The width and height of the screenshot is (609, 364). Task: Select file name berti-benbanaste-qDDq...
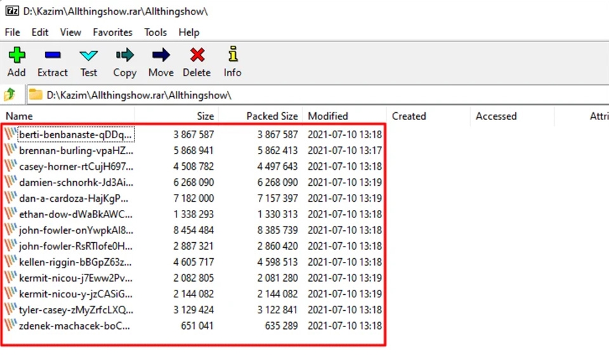(x=76, y=134)
